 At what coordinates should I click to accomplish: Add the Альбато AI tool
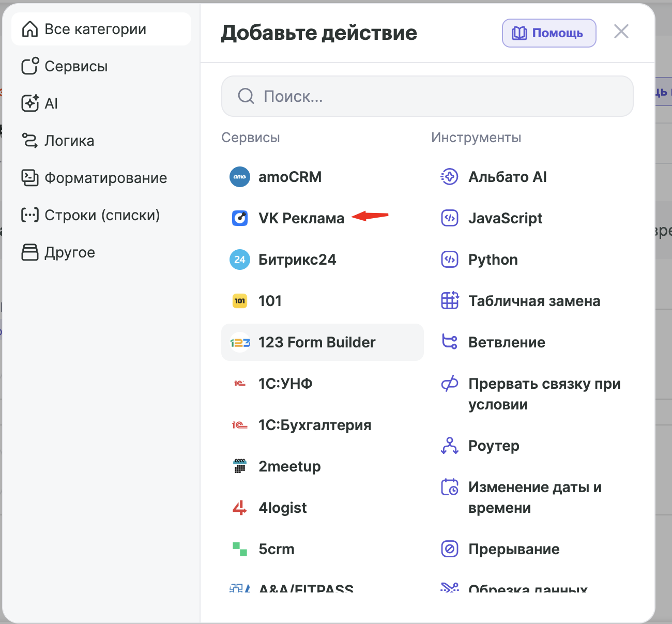[x=532, y=177]
